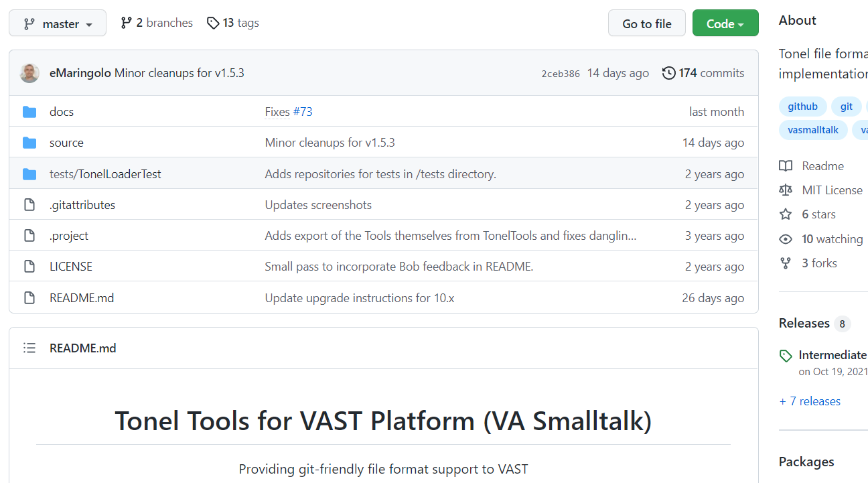The image size is (868, 483).
Task: Open the Releases heading link
Action: click(804, 323)
